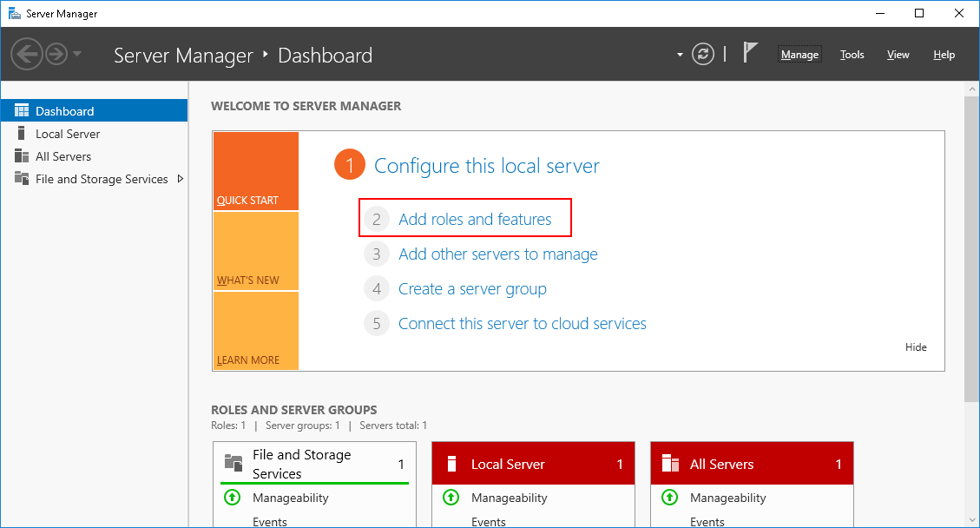Open the dropdown arrow left of refresh
The image size is (980, 528).
(680, 53)
